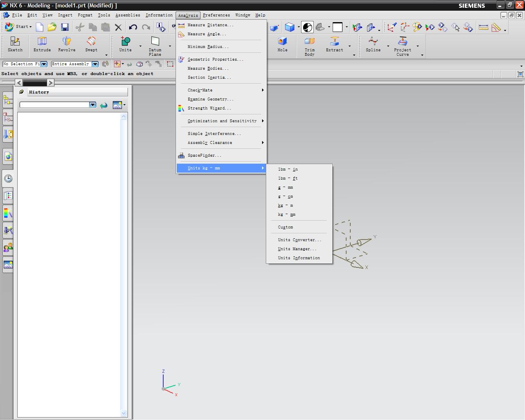This screenshot has height=420, width=525.
Task: Select the Revolve feature tool
Action: 67,44
